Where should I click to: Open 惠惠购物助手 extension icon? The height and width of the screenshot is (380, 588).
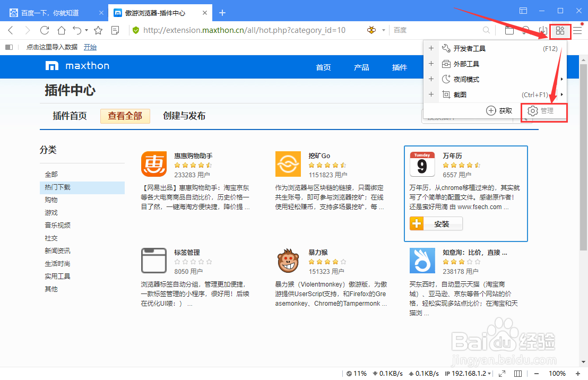click(x=154, y=164)
